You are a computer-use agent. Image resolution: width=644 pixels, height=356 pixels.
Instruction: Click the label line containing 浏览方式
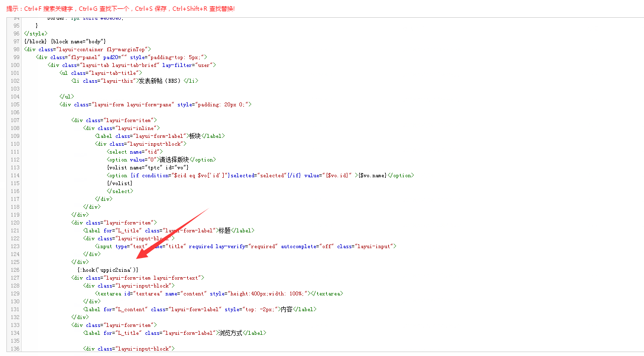point(174,333)
